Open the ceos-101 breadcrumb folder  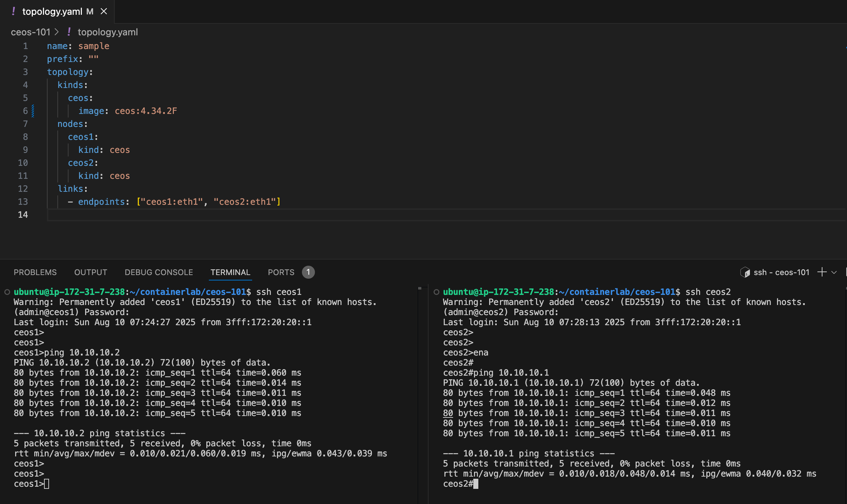[30, 32]
